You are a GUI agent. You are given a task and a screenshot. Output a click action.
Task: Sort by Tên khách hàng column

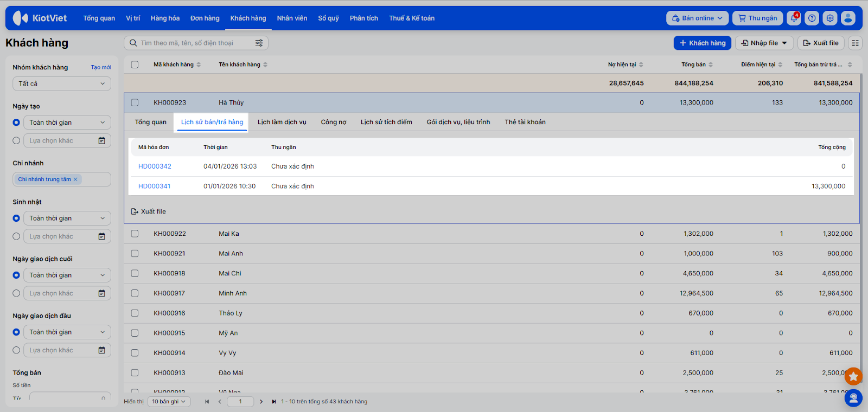(x=243, y=65)
